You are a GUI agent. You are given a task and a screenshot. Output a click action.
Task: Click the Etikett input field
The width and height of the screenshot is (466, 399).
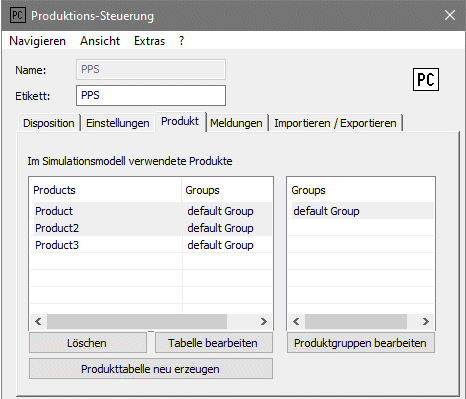[x=151, y=95]
